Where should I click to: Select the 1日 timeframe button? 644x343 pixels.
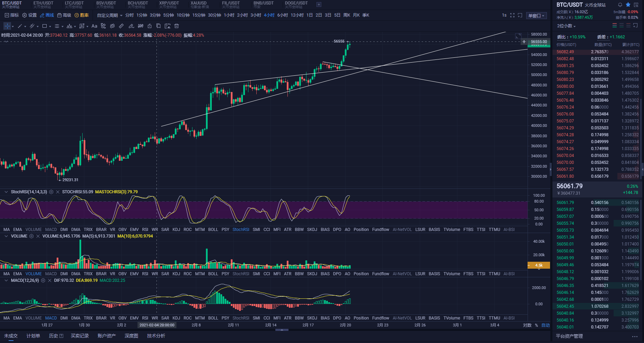click(x=310, y=15)
